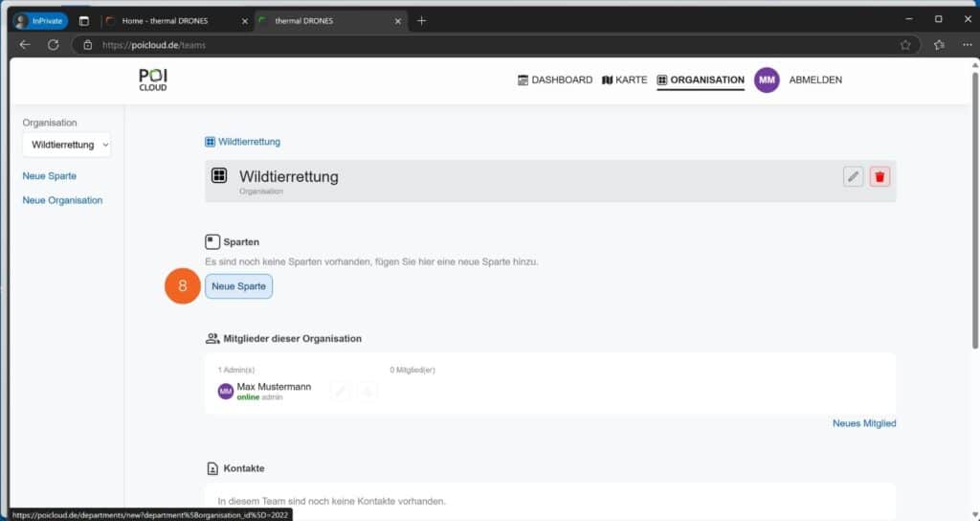Click the Neue Sparte button

tap(238, 286)
